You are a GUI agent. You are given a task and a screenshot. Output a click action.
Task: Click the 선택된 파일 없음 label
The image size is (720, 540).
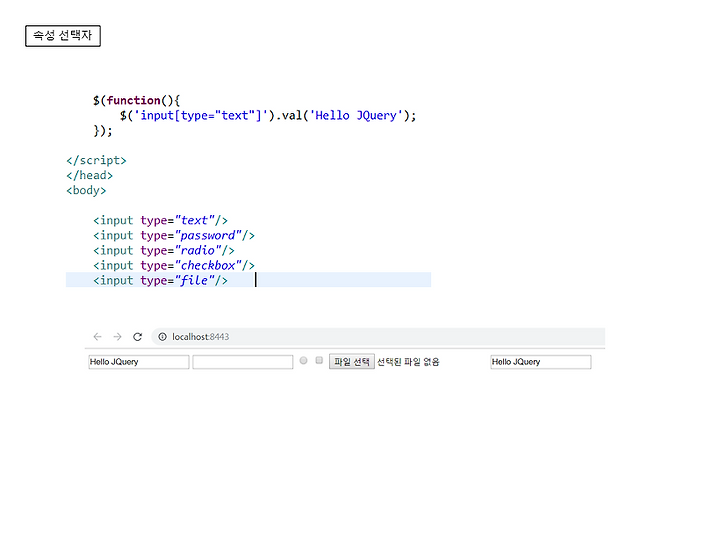[x=408, y=362]
